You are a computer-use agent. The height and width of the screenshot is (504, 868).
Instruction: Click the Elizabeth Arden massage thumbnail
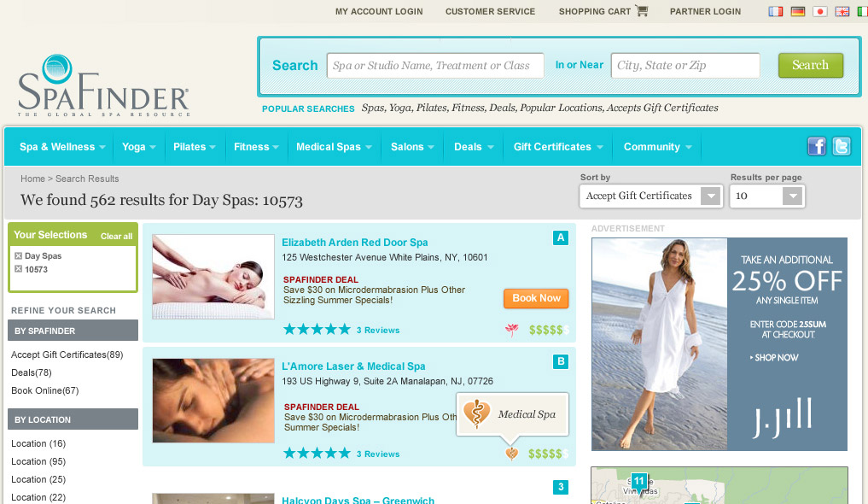(213, 277)
